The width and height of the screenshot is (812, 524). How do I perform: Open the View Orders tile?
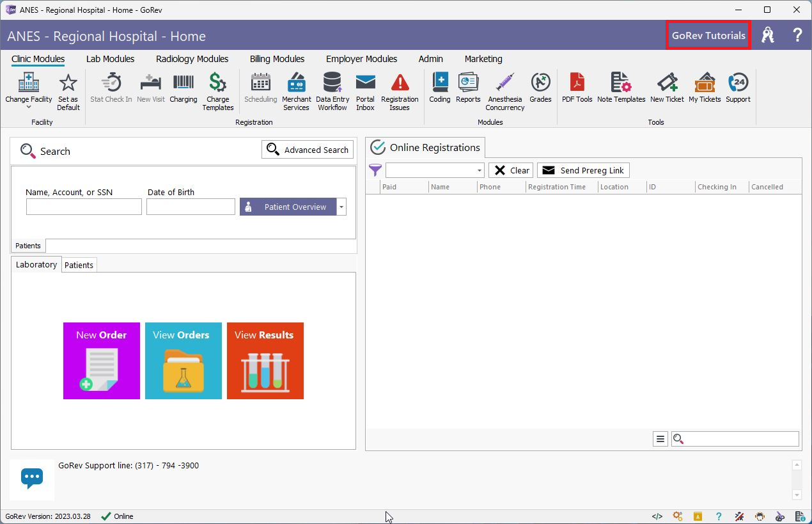pos(183,361)
